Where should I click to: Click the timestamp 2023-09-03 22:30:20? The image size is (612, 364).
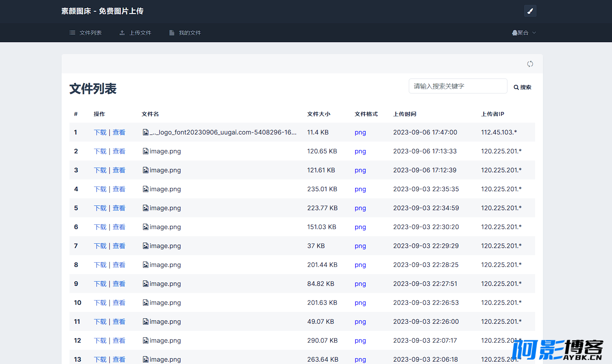tap(426, 227)
